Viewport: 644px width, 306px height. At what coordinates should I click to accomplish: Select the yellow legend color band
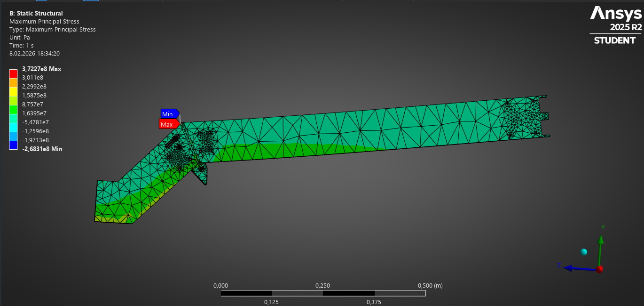(x=13, y=91)
